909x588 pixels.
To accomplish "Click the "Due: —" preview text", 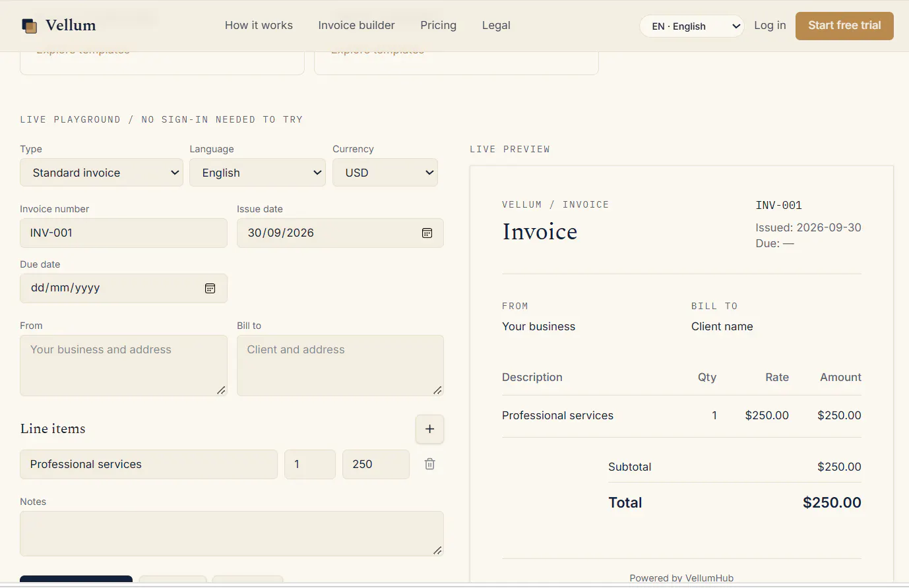I will click(x=774, y=243).
